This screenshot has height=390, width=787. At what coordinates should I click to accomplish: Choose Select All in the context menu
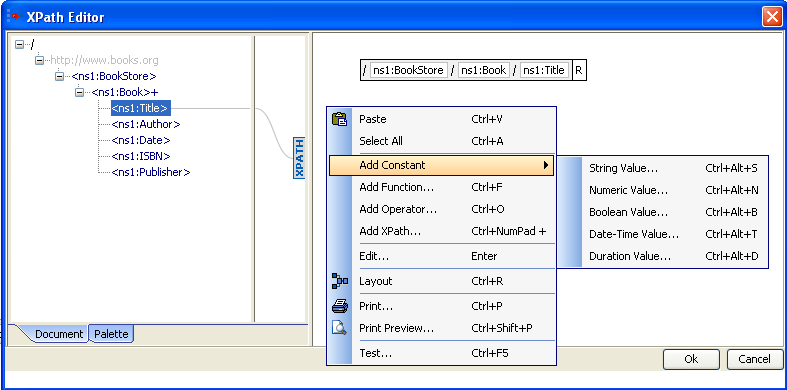(442, 141)
